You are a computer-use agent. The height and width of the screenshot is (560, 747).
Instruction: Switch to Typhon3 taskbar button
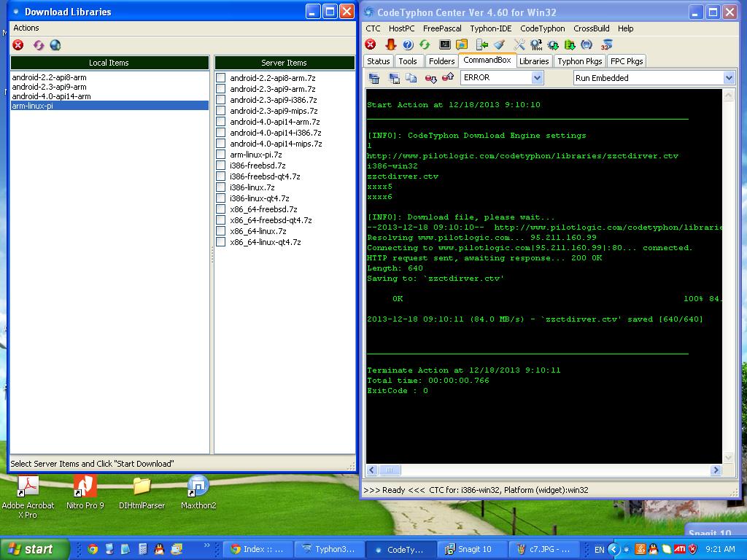coord(330,549)
